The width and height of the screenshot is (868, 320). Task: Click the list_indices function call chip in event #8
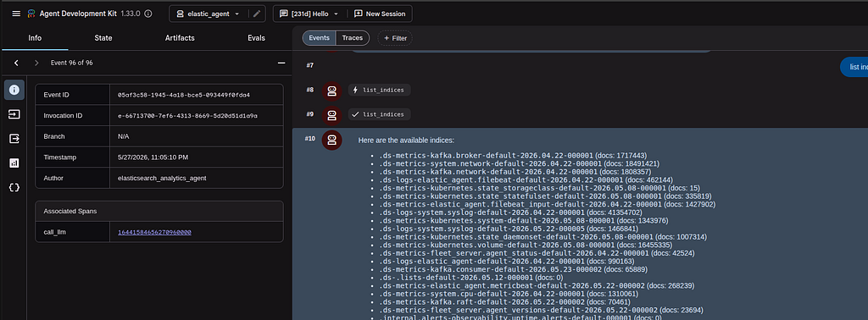[x=379, y=90]
